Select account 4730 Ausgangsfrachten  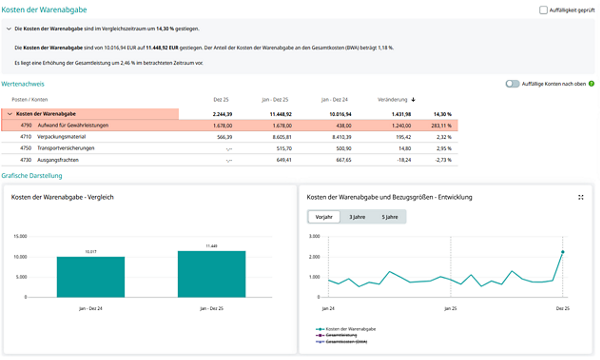pos(230,160)
